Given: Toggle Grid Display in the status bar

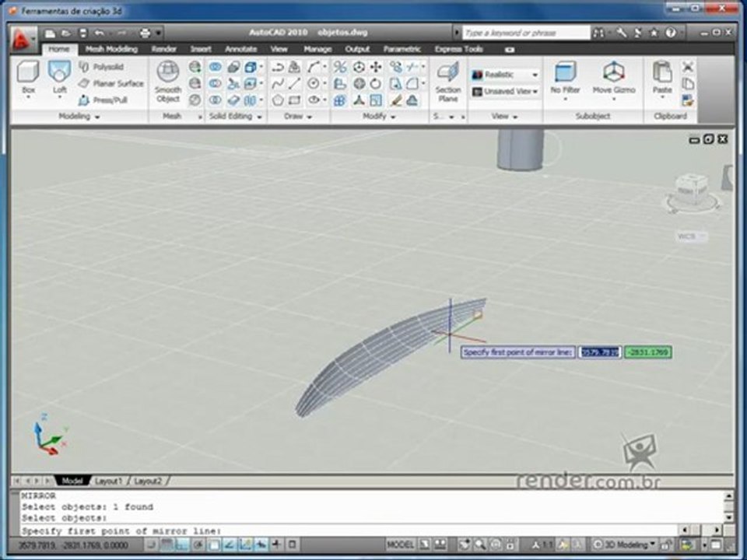Looking at the screenshot, I should 167,544.
